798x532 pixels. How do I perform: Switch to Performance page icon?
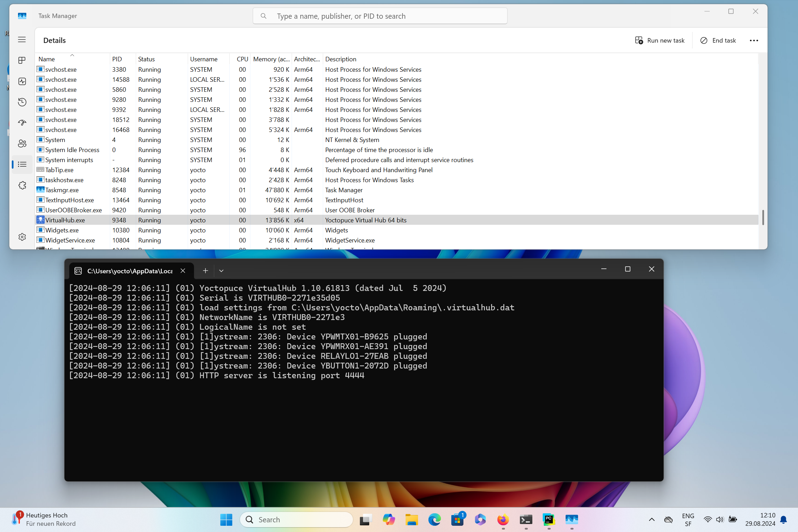click(x=22, y=81)
